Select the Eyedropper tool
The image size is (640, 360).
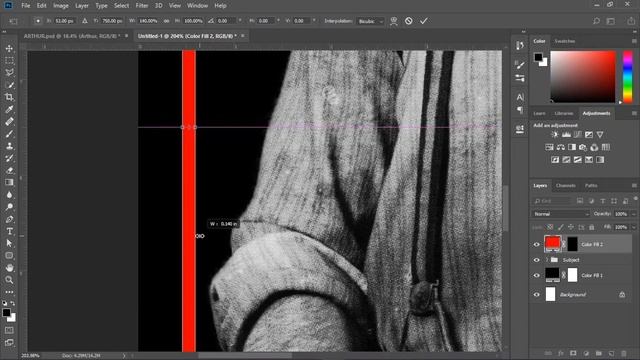click(9, 109)
